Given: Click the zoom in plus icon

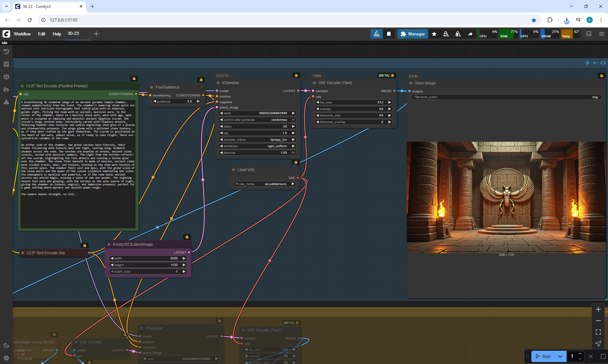Looking at the screenshot, I should [598, 309].
